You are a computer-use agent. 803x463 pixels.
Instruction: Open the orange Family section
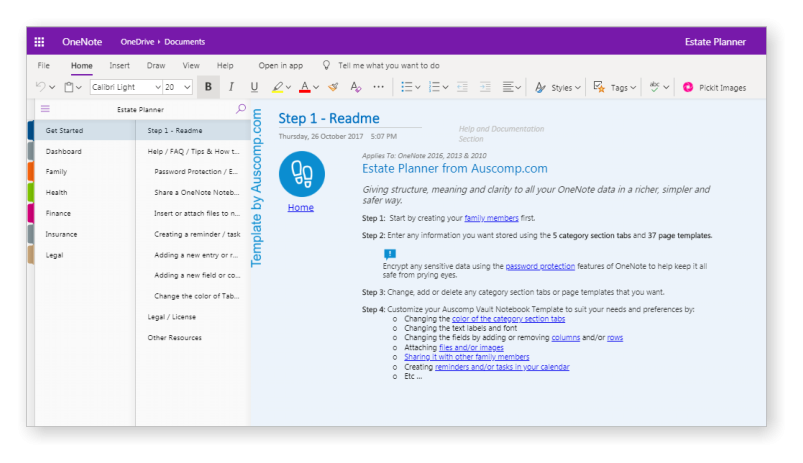coord(56,172)
